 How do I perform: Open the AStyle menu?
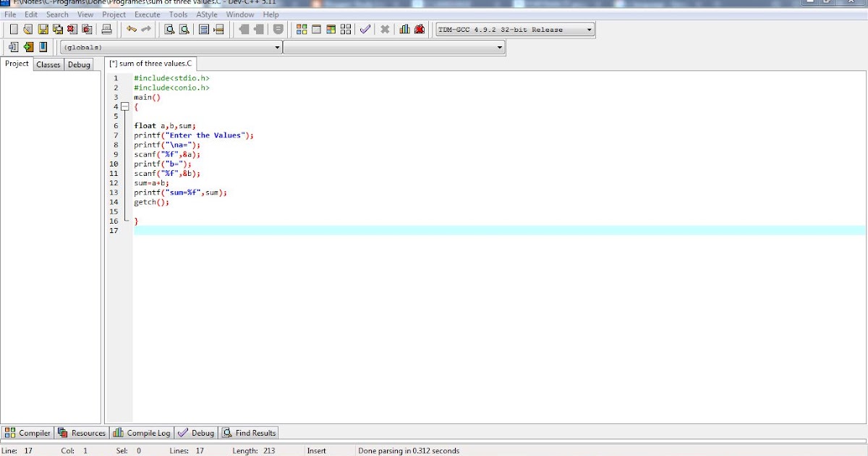click(206, 14)
